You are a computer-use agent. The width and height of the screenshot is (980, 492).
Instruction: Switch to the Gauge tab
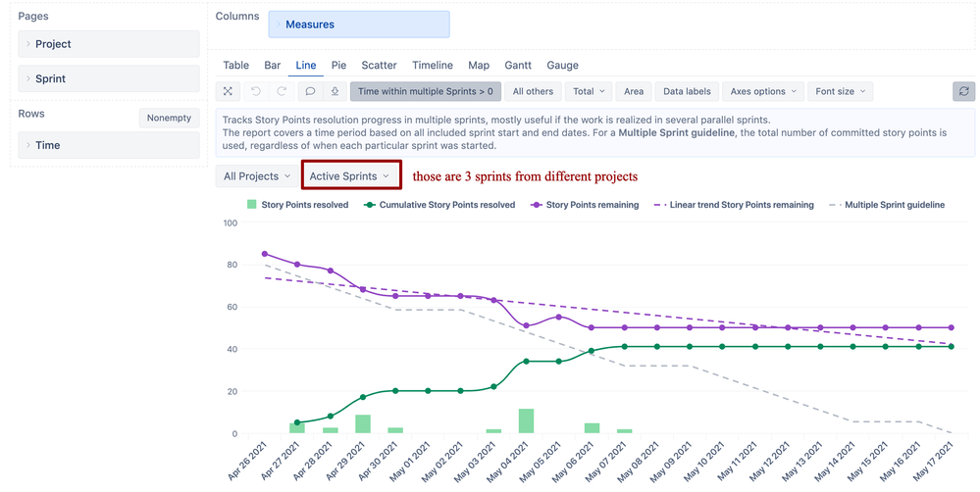[x=562, y=65]
